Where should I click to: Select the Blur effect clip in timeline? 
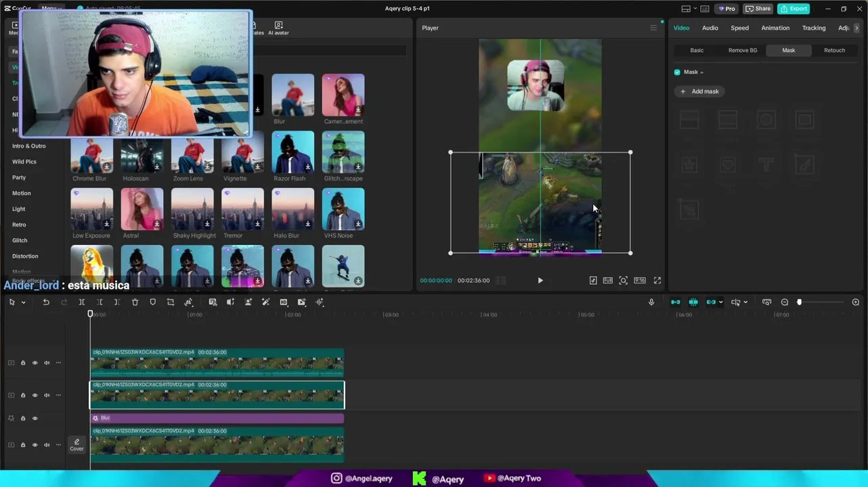(x=217, y=418)
